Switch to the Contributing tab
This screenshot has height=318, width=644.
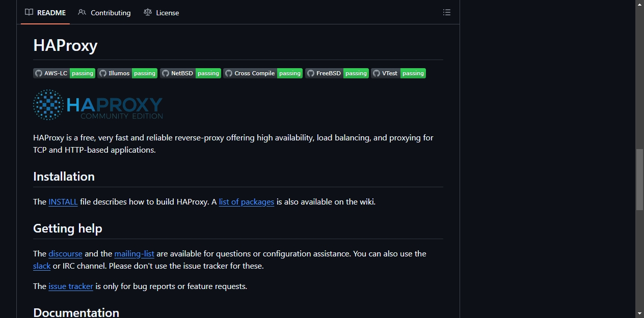(104, 13)
